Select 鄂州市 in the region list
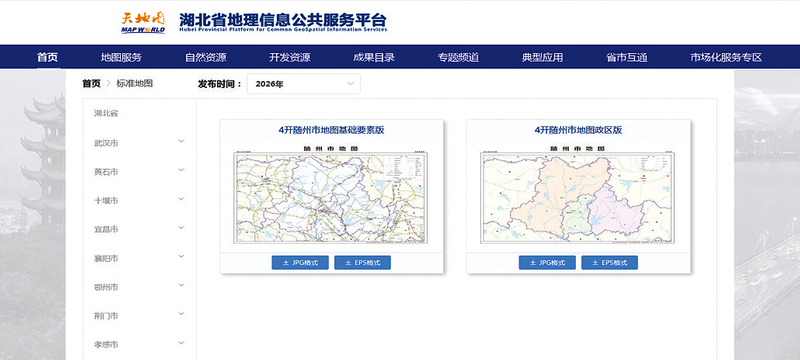 106,287
